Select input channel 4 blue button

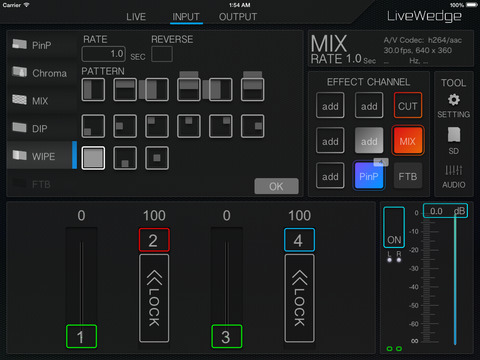coord(299,240)
